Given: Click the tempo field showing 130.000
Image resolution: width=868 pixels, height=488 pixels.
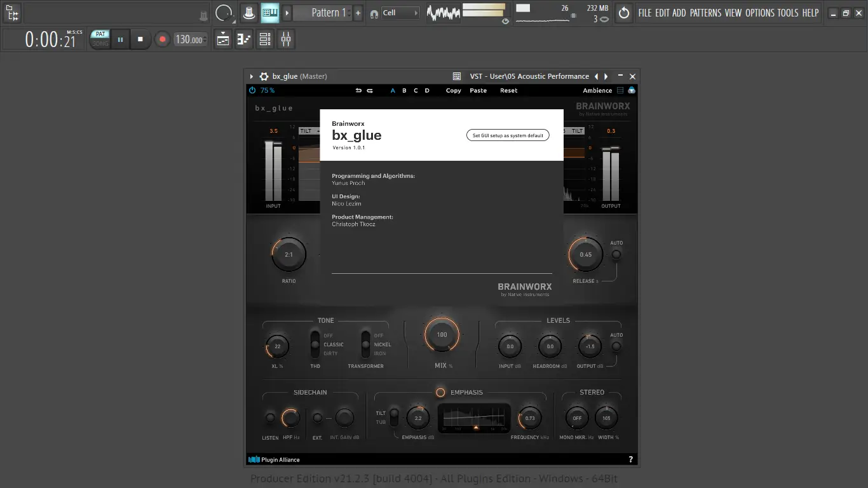Looking at the screenshot, I should [190, 39].
